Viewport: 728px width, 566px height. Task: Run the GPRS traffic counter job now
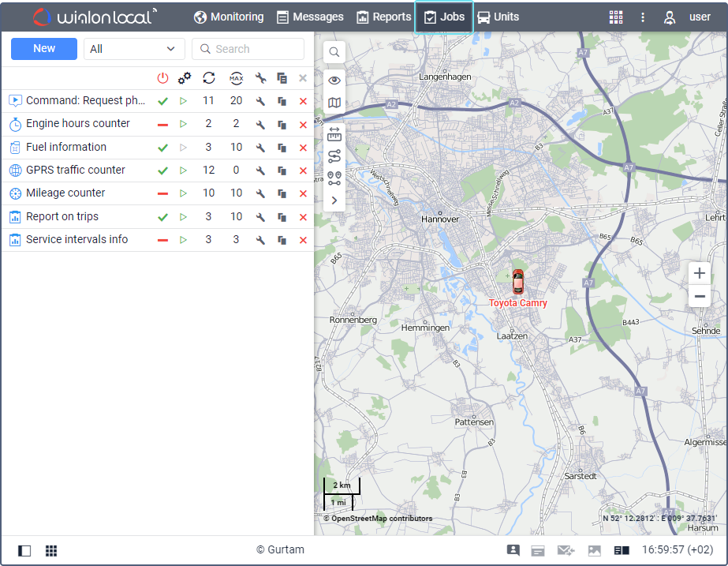coord(184,170)
